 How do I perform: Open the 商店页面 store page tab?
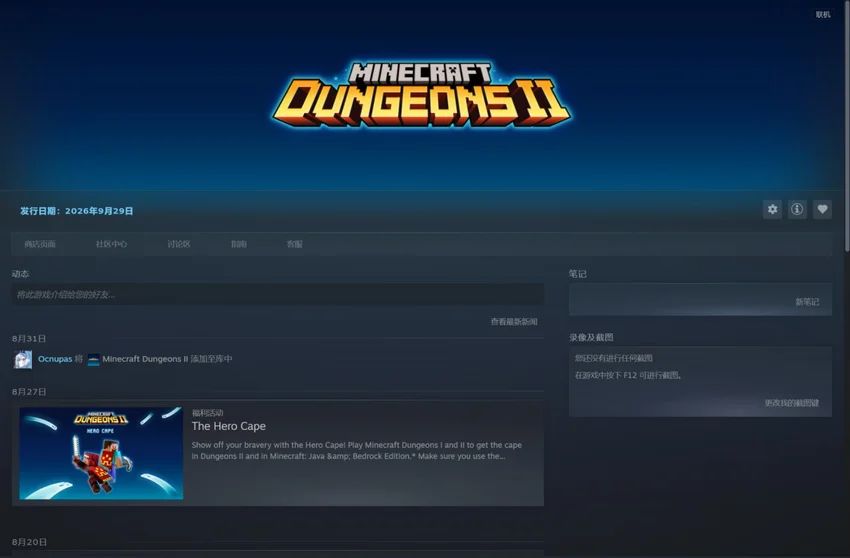(40, 244)
